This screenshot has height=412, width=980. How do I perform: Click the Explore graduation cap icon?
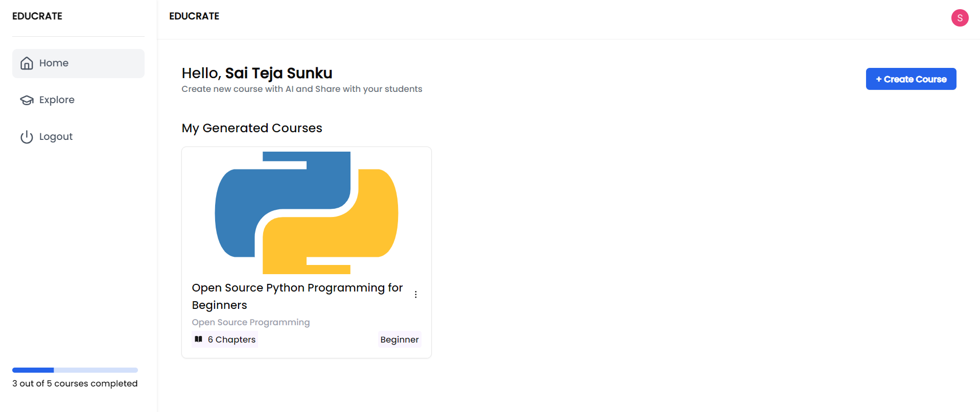[x=27, y=100]
